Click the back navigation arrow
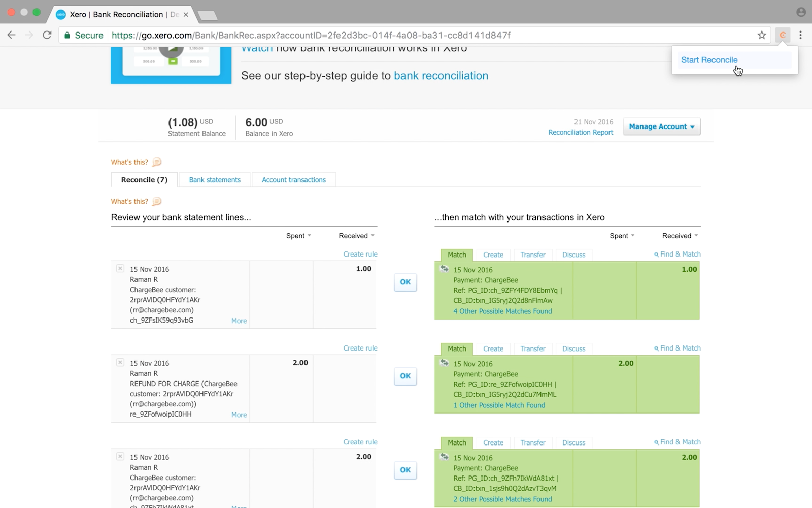 point(11,35)
